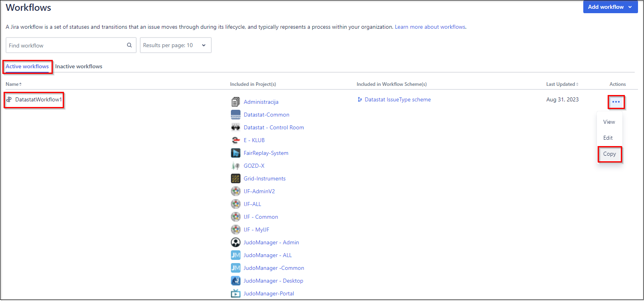Click the E - KLUB project icon

(x=236, y=140)
